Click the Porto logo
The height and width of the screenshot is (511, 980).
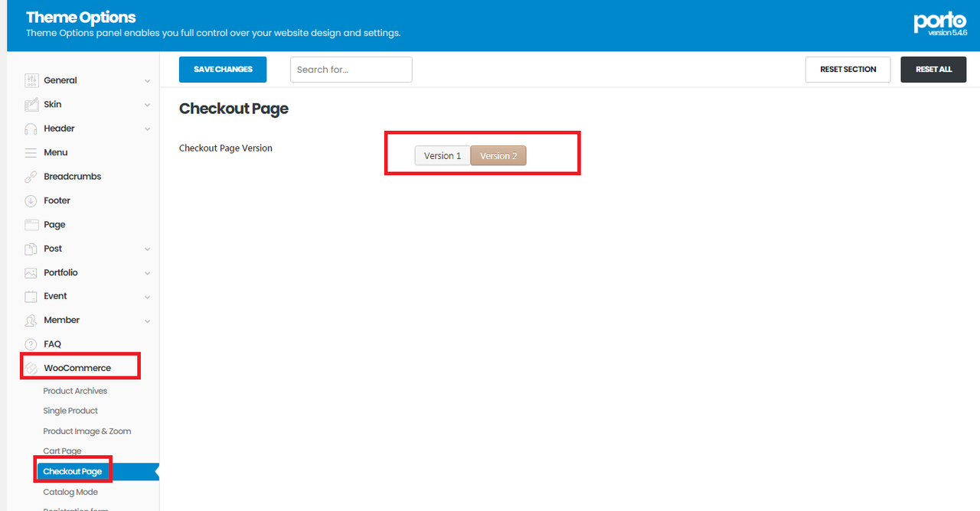(940, 23)
